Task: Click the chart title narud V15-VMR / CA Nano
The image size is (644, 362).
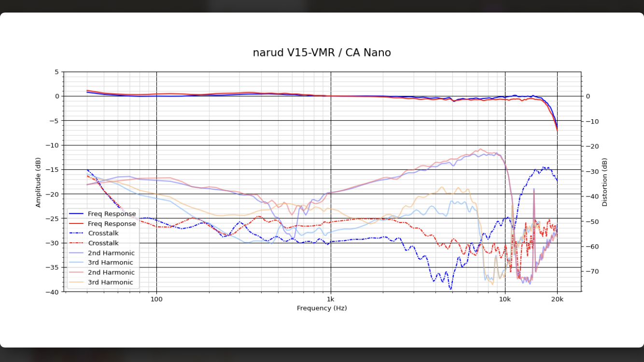Action: coord(322,53)
